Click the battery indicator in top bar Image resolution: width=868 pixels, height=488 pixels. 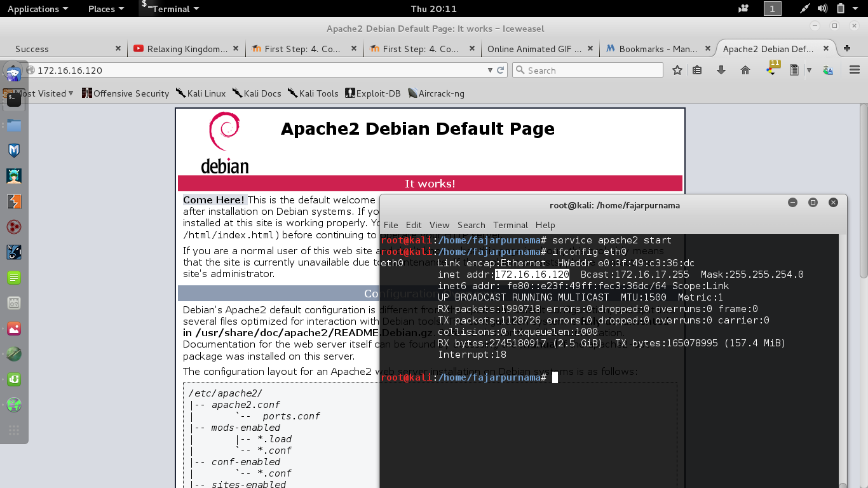(x=840, y=9)
